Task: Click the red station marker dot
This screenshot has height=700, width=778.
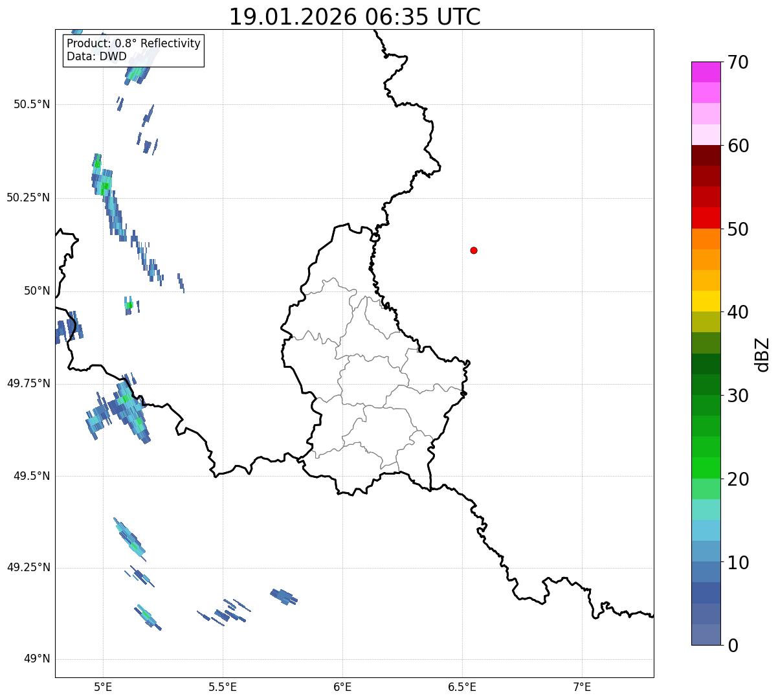Action: tap(474, 250)
